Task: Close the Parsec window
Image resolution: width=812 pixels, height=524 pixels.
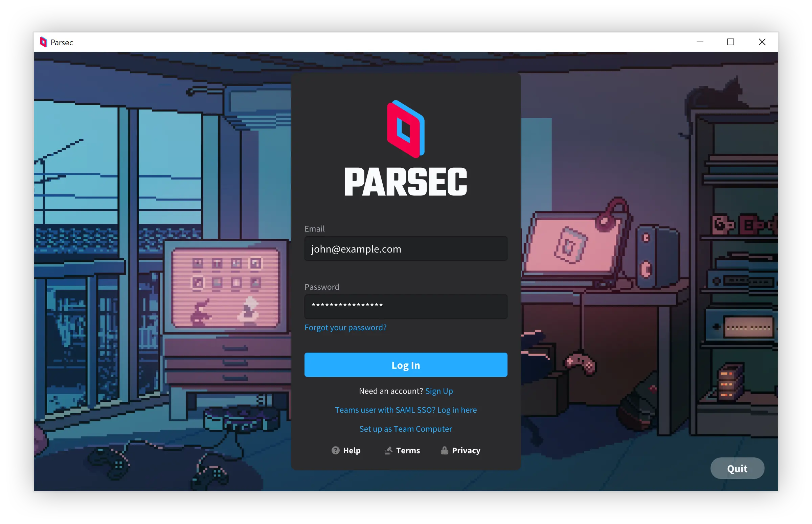Action: click(x=762, y=42)
